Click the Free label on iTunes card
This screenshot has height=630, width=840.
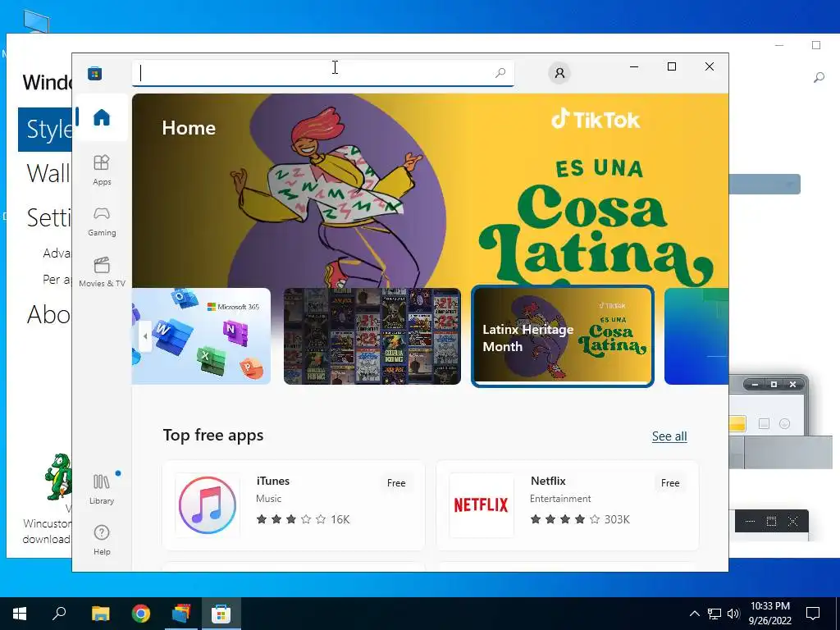pyautogui.click(x=396, y=482)
